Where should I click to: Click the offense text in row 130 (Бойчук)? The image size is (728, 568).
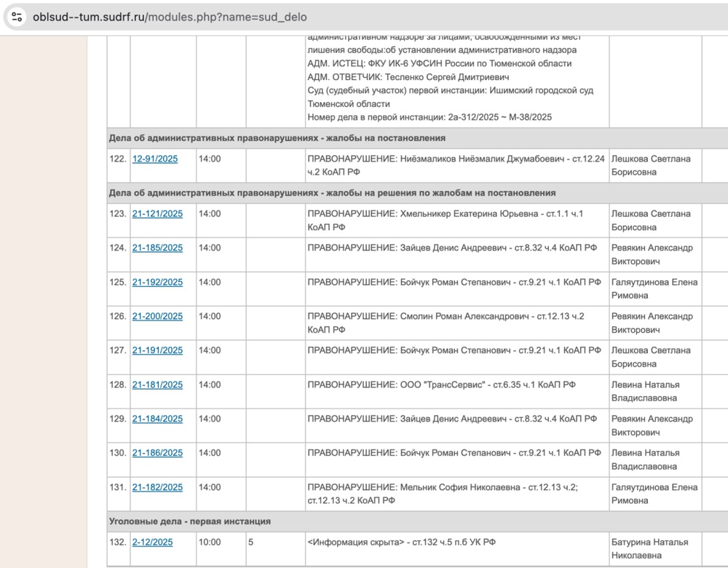(454, 453)
